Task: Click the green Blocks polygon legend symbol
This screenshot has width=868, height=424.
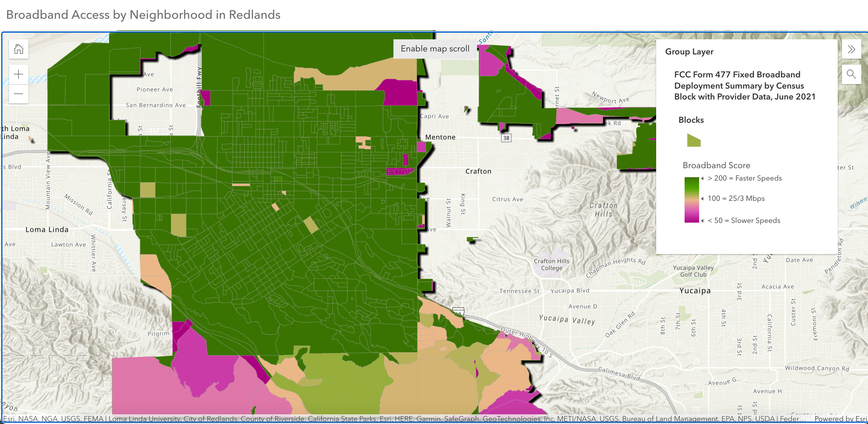Action: click(693, 140)
